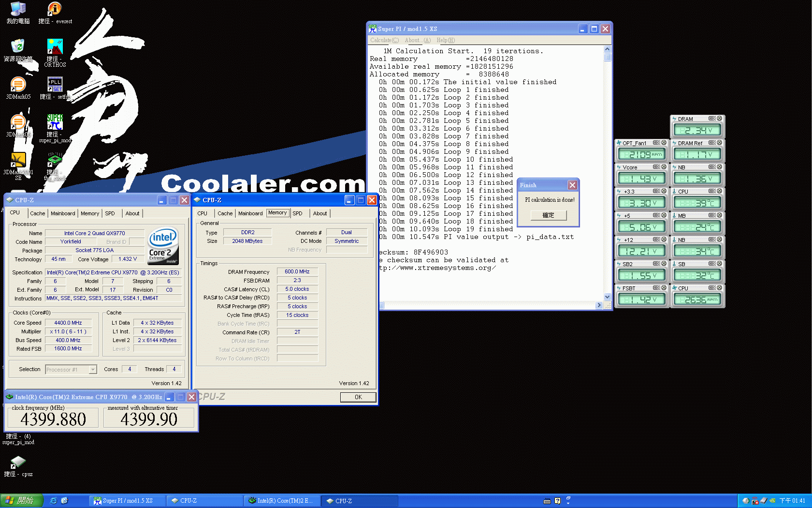Switch to Mainboard tab in left CPU-Z

click(x=63, y=213)
